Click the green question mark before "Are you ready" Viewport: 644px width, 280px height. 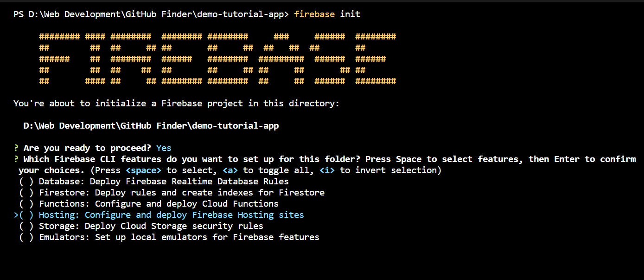[x=16, y=148]
